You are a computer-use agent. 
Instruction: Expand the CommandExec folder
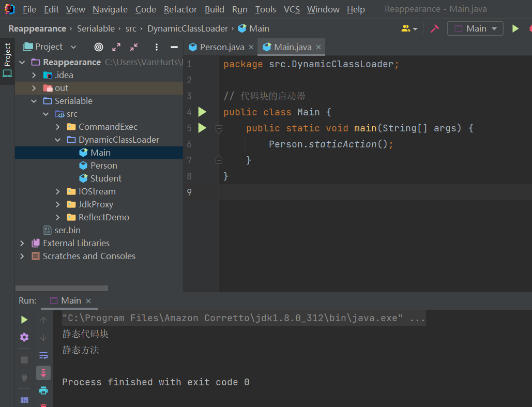(x=58, y=127)
